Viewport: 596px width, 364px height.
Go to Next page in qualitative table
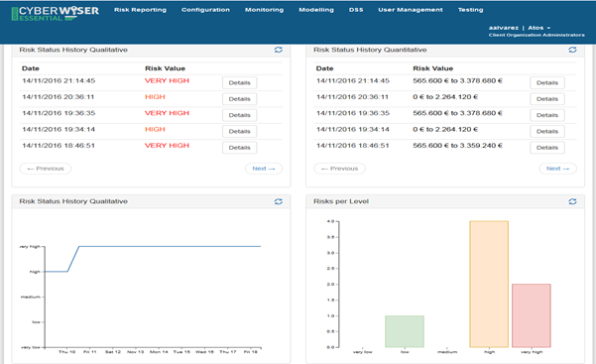264,169
